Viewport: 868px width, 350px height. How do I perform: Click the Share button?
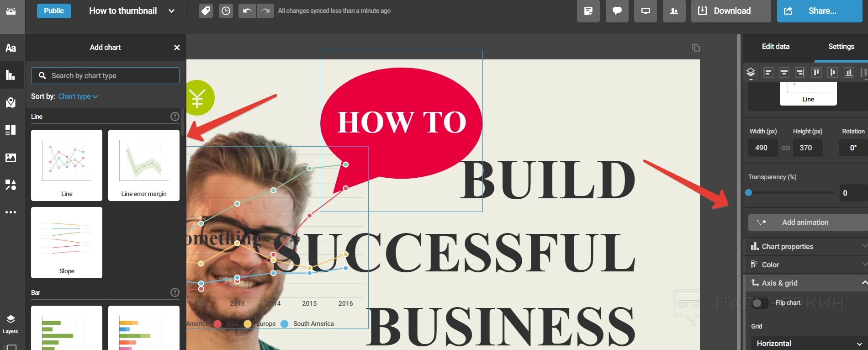coord(820,11)
